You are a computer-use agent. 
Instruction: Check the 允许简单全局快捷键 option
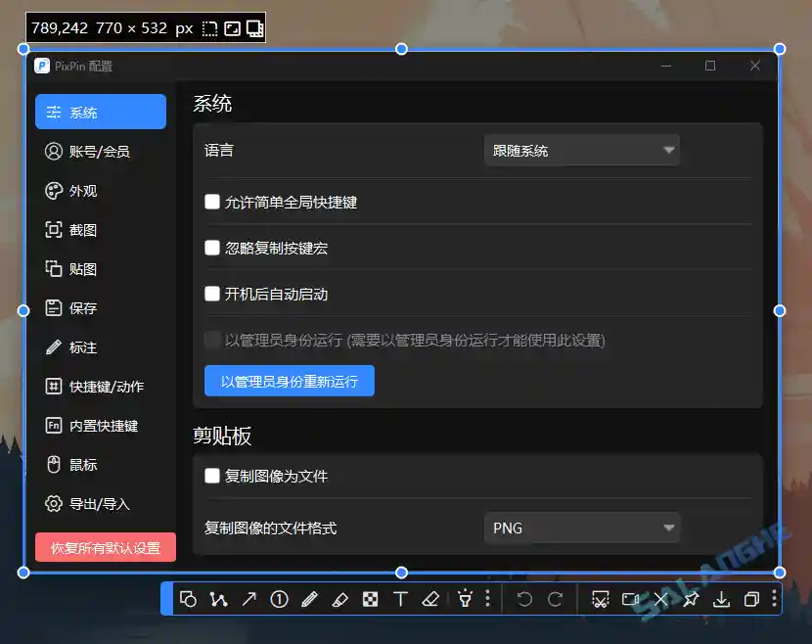click(x=212, y=202)
